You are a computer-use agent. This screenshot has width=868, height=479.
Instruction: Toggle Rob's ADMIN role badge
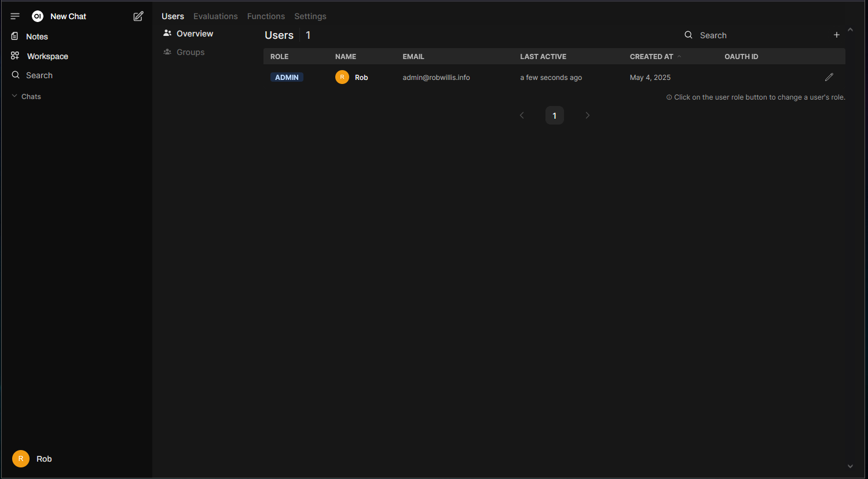(287, 77)
